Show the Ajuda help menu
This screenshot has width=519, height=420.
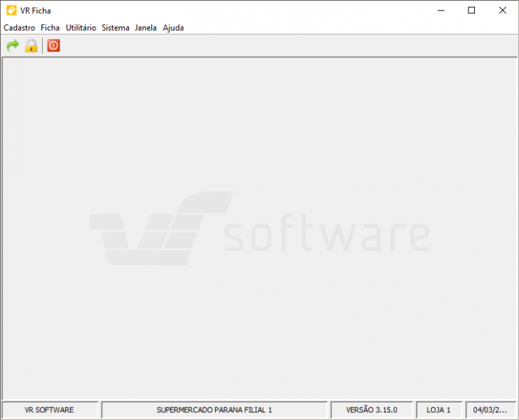(x=173, y=28)
